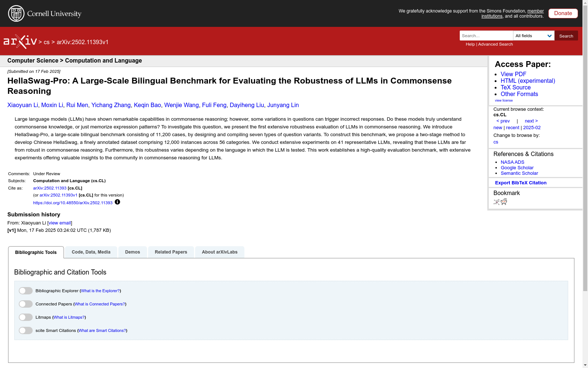Open author Xiaoyuan Li link
The height and width of the screenshot is (368, 588).
pyautogui.click(x=23, y=105)
